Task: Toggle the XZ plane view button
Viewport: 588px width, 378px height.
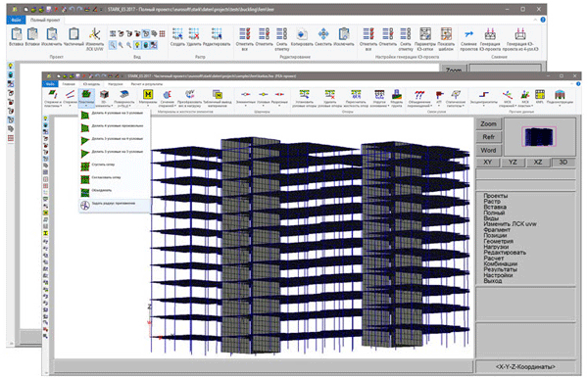Action: tap(538, 163)
